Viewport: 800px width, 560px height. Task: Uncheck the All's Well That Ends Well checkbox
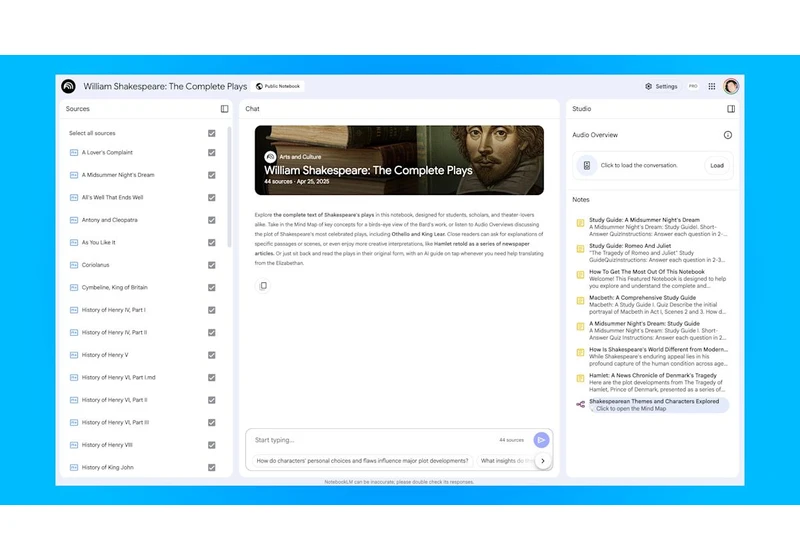(212, 197)
